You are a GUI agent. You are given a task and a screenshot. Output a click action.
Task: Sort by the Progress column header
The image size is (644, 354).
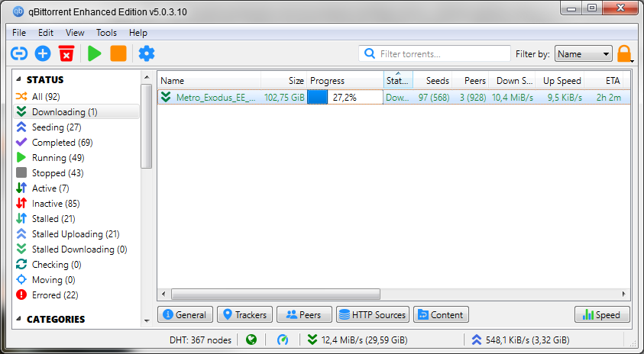[x=345, y=80]
